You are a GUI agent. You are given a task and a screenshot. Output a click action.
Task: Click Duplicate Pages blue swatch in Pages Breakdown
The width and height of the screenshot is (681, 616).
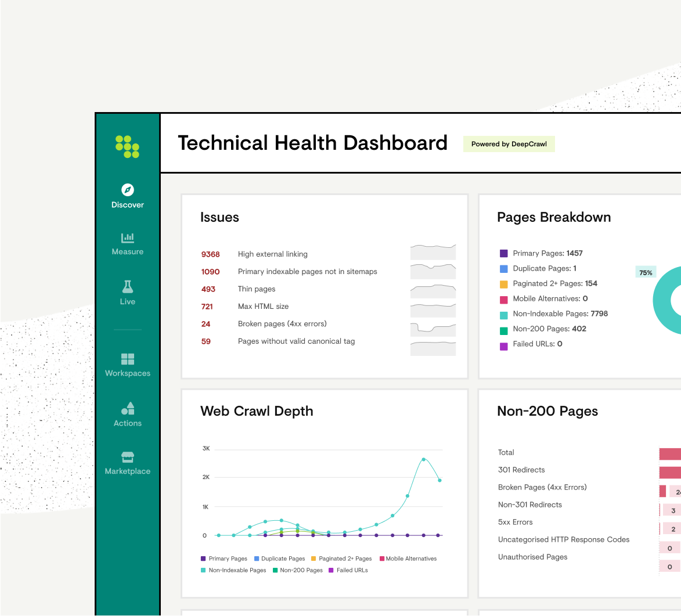tap(504, 268)
